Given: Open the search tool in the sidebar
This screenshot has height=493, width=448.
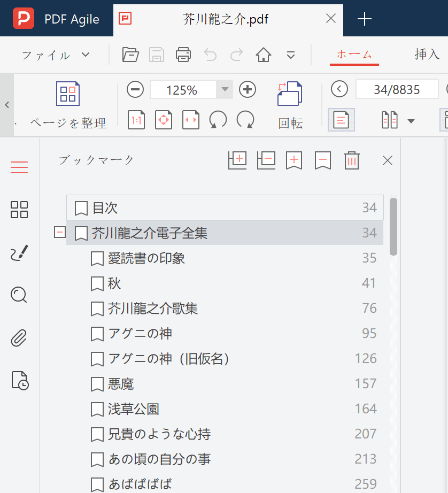Looking at the screenshot, I should 19,295.
